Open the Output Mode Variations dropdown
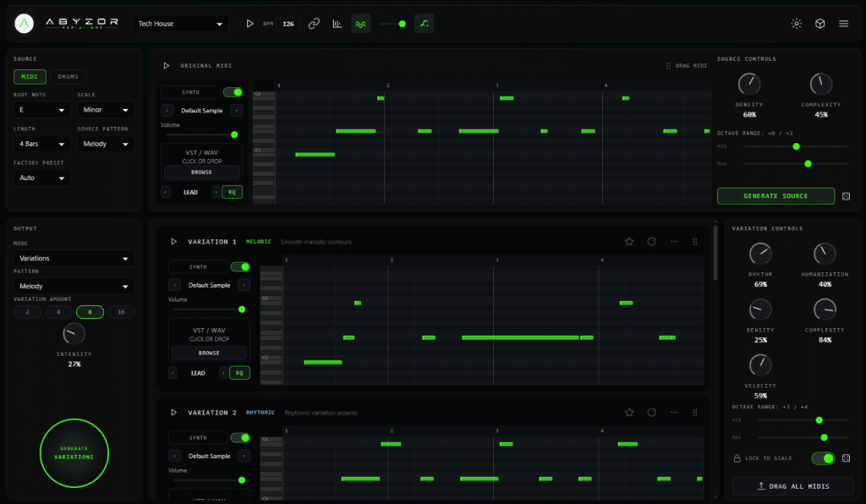Viewport: 866px width, 504px height. [x=74, y=259]
